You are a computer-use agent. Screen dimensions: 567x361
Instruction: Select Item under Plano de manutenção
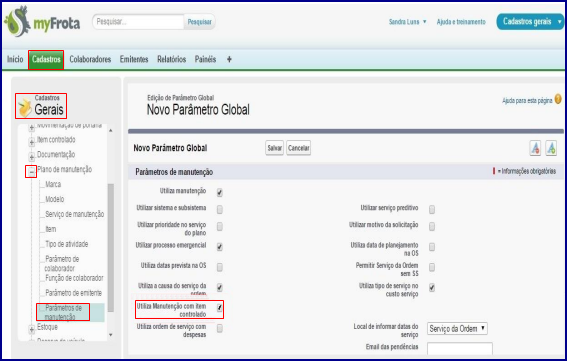51,229
